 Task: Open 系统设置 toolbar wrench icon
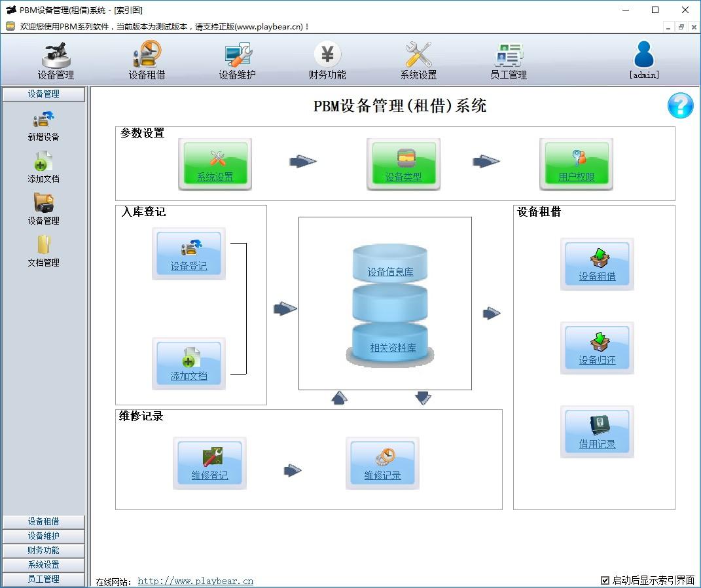(x=418, y=61)
